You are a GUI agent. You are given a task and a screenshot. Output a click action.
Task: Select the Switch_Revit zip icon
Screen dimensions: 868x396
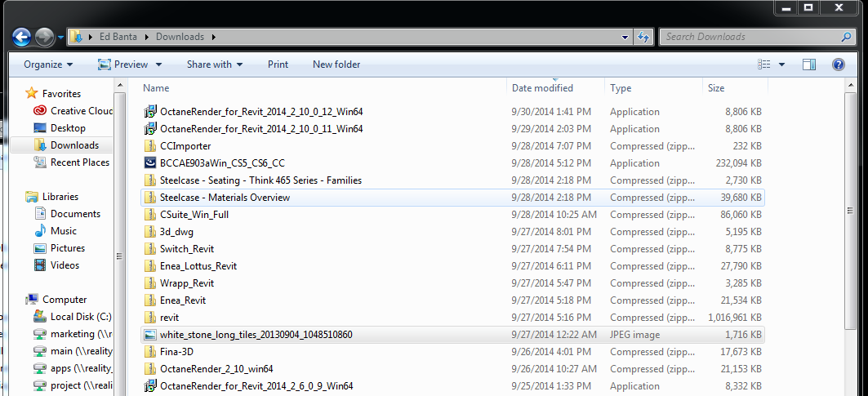point(150,249)
